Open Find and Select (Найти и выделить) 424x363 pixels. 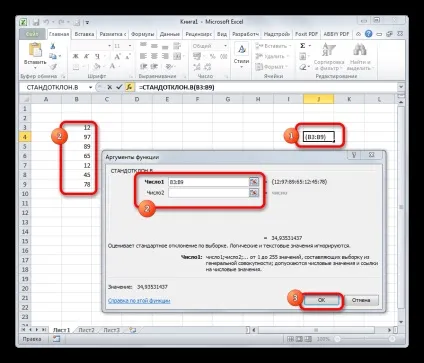(x=360, y=57)
